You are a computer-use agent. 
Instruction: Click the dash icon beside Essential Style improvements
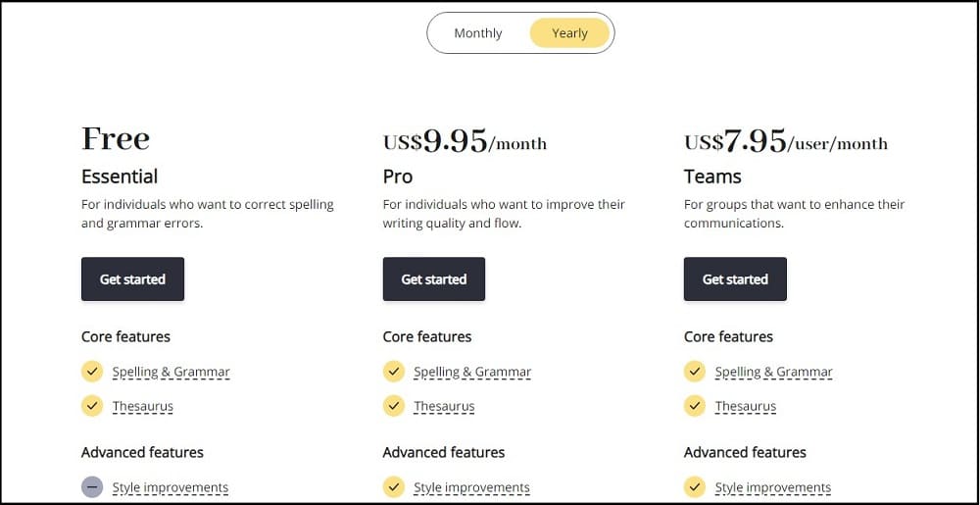(x=92, y=487)
